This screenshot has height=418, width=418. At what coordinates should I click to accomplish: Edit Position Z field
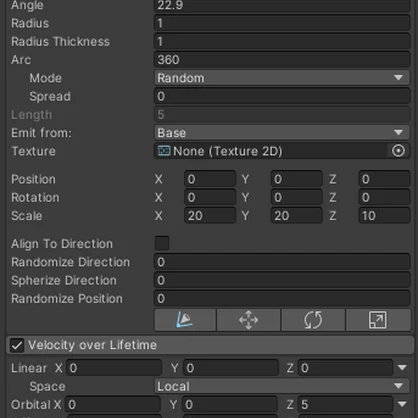[384, 179]
